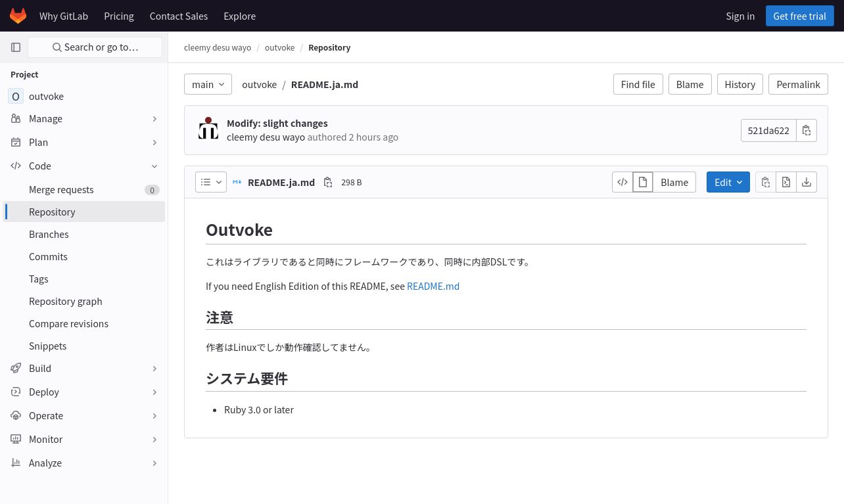This screenshot has height=504, width=844.
Task: Open Explore nav link
Action: point(240,16)
